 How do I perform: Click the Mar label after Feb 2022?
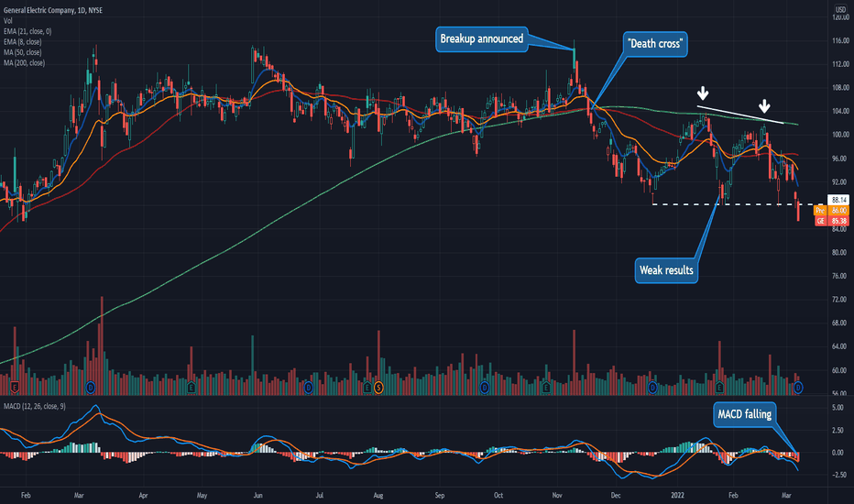coord(786,495)
